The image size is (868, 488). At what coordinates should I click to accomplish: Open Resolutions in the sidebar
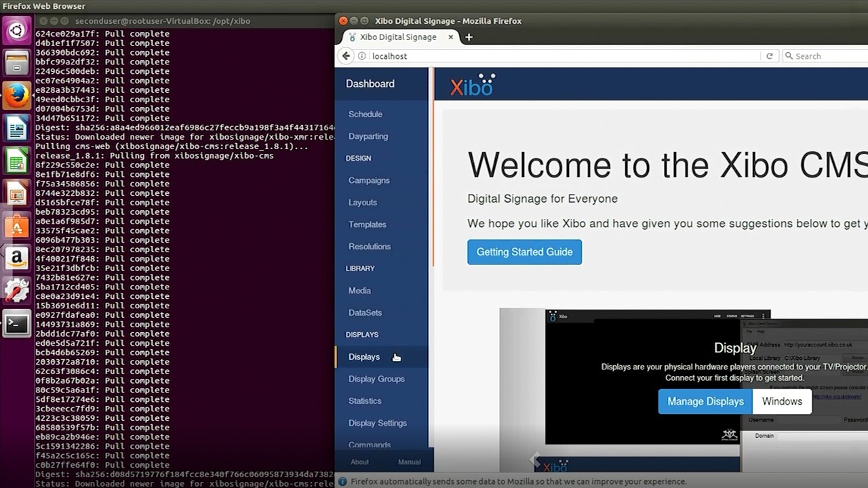coord(370,247)
